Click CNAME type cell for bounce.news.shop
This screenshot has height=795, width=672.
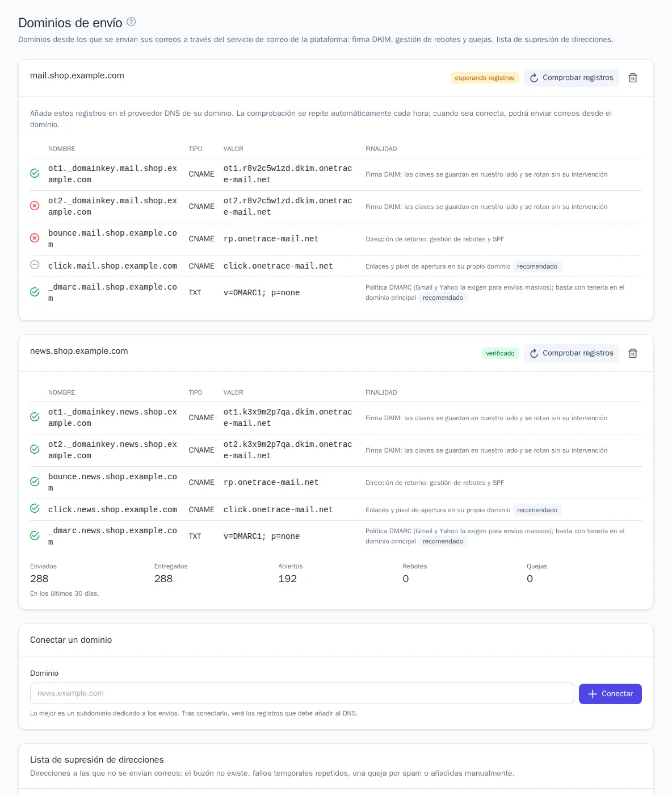tap(201, 482)
